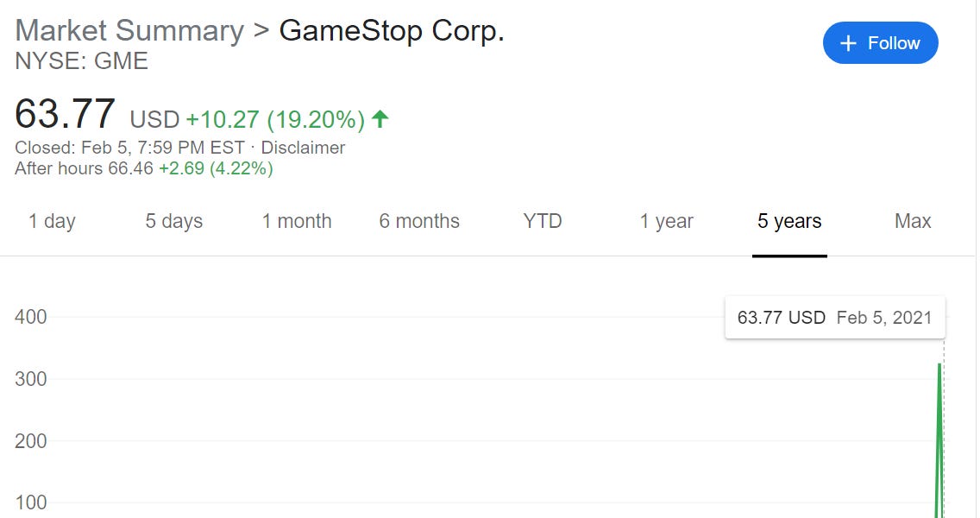Click the green up arrow icon
Image resolution: width=980 pixels, height=518 pixels.
coord(380,118)
